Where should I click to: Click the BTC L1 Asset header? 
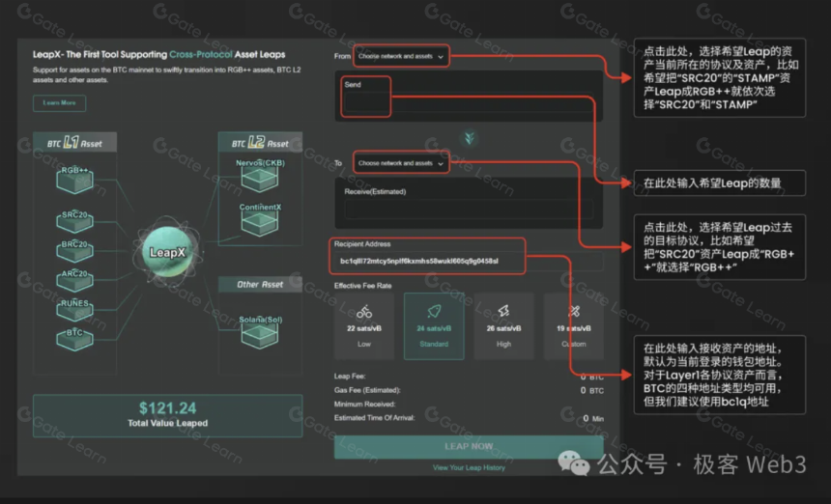coord(74,142)
